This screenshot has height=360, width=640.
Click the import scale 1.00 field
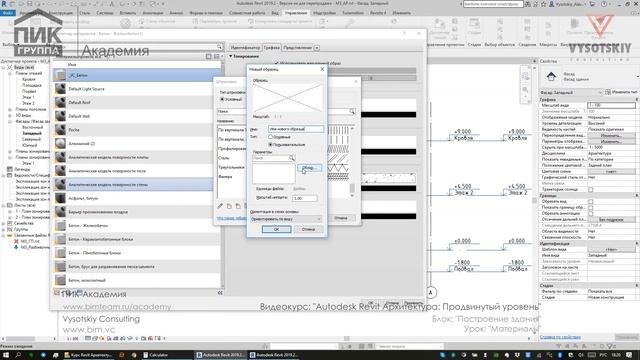[304, 198]
